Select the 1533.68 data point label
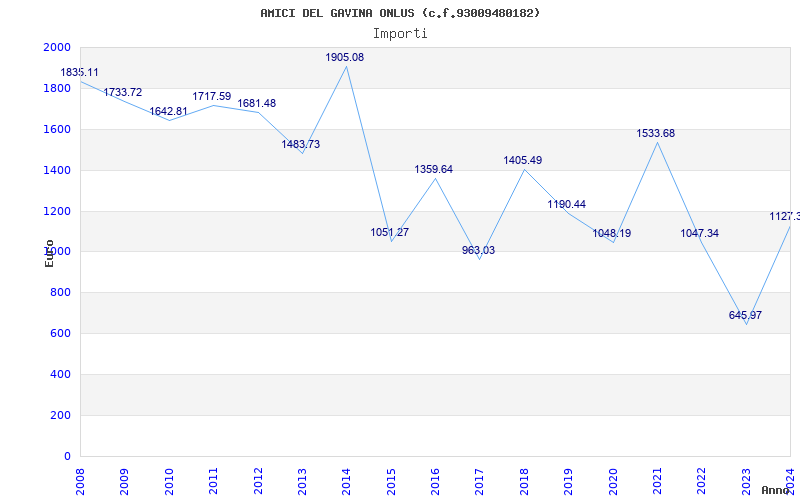Viewport: 800px width, 500px height. 655,134
